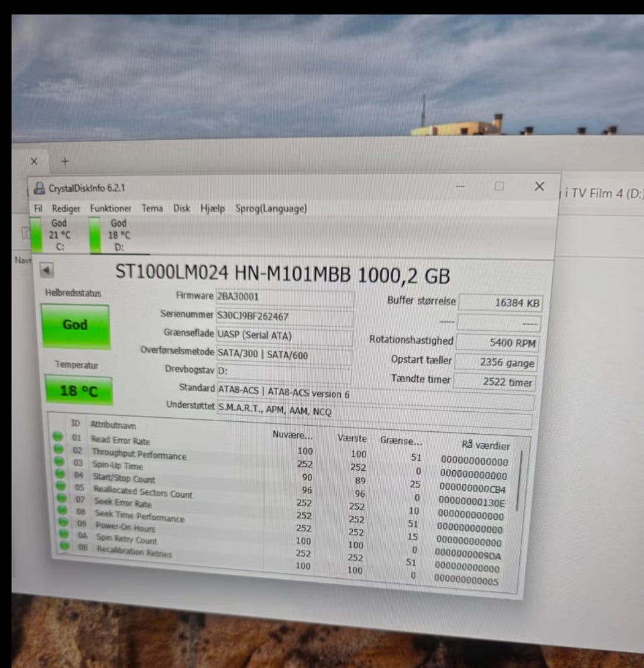The height and width of the screenshot is (668, 644).
Task: Click the green God health status button
Action: 75,327
